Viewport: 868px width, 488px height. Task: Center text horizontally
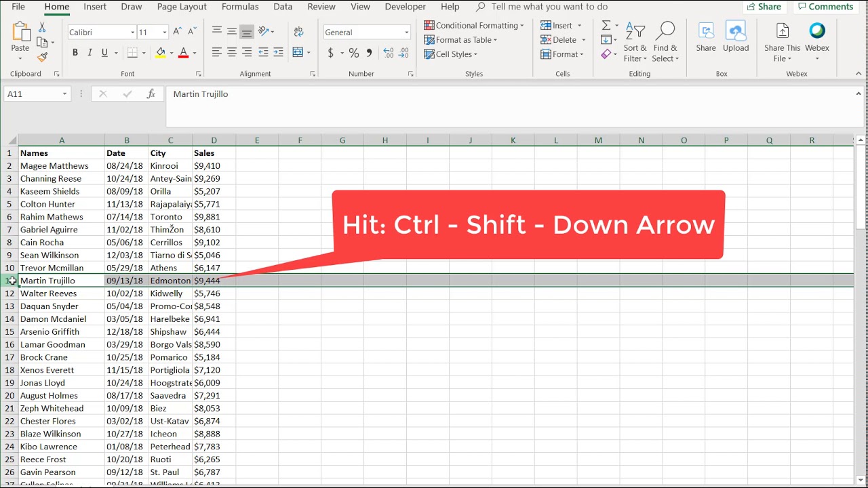[232, 53]
